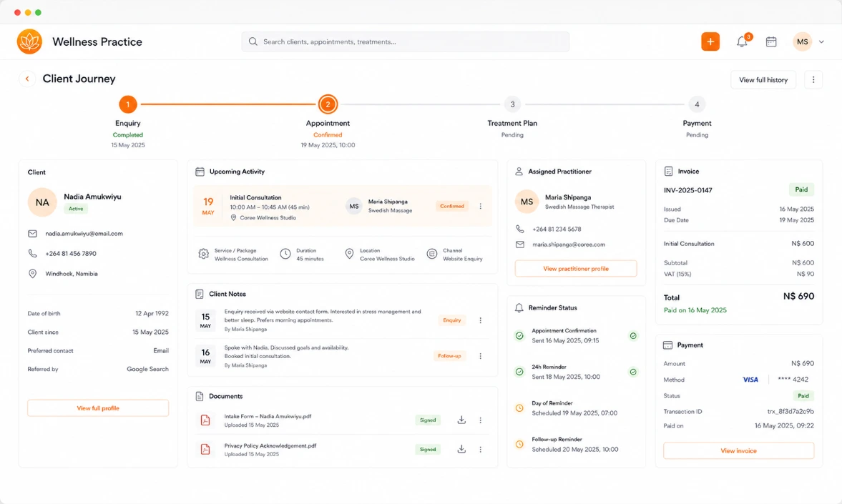
Task: Click the Windhoek location pin icon
Action: click(33, 274)
